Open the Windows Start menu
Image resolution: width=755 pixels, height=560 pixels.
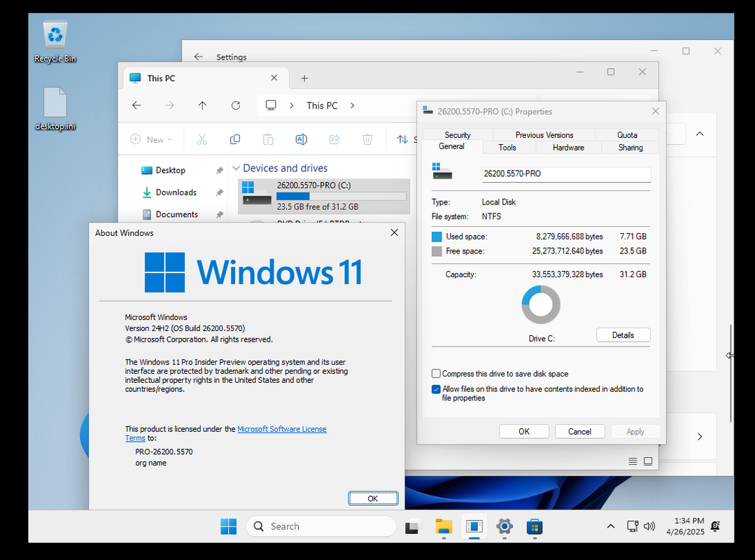coord(229,526)
